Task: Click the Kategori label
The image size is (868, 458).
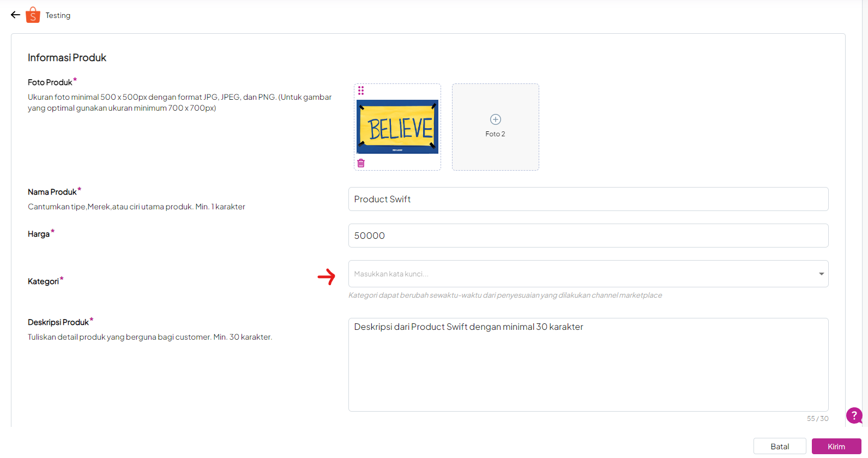Action: tap(43, 281)
